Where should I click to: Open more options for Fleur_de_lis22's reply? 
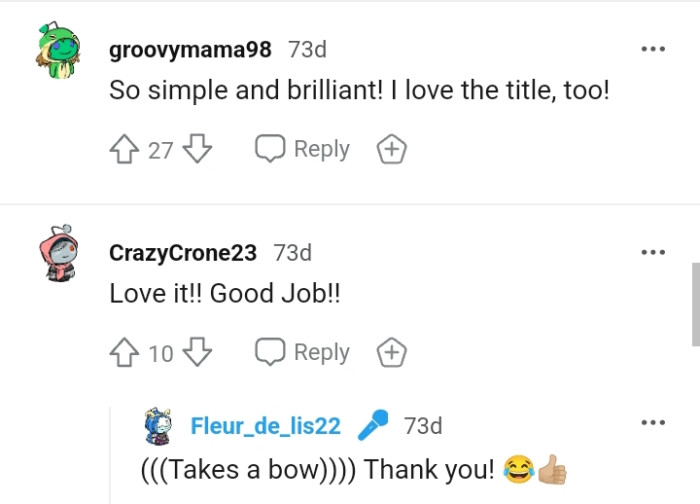[653, 423]
